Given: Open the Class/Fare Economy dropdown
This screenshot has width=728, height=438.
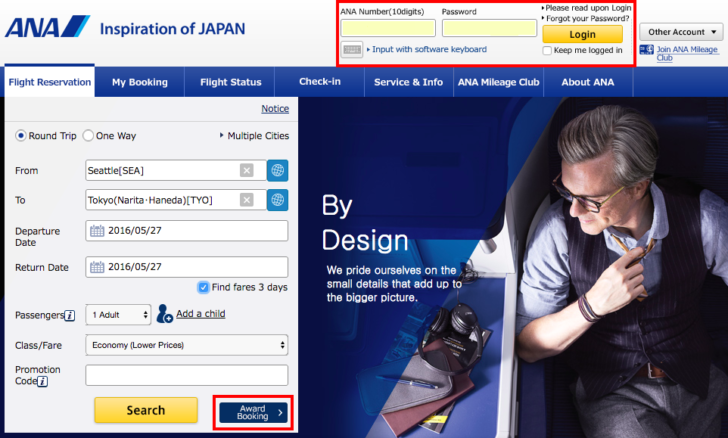Looking at the screenshot, I should click(187, 345).
